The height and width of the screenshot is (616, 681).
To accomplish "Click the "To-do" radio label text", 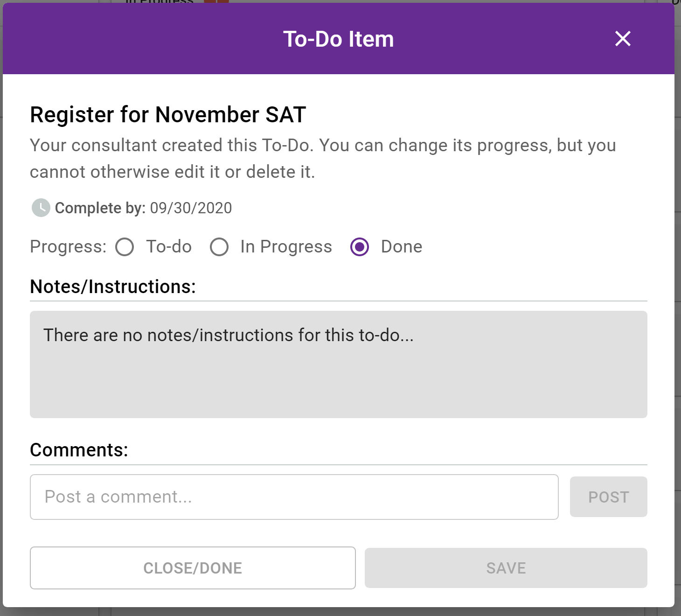I will 169,246.
